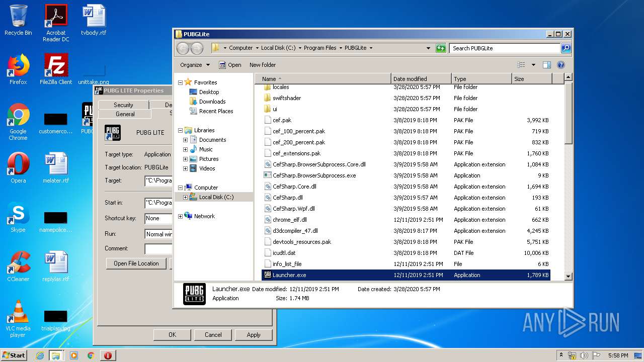Select Downloads under Favorites
This screenshot has width=644, height=362.
(212, 102)
